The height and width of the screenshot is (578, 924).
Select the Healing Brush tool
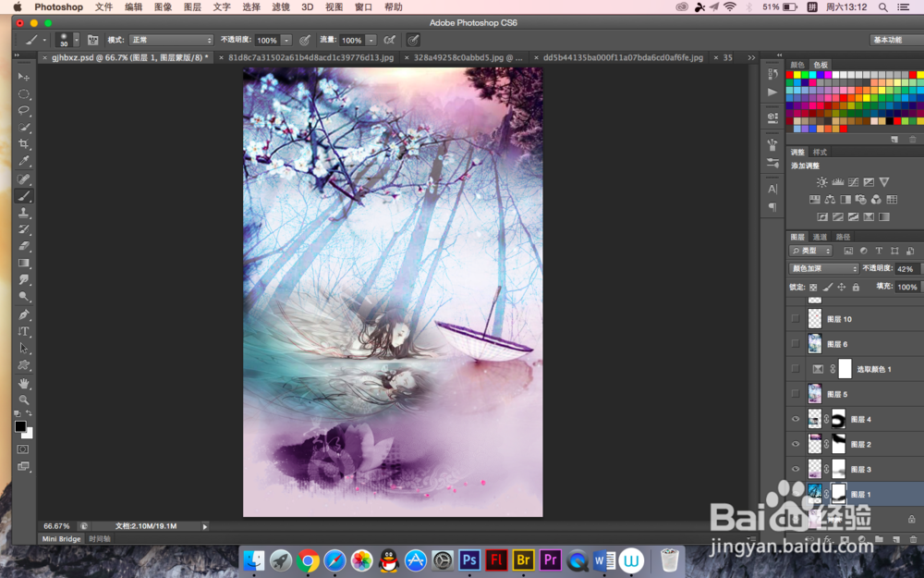(24, 179)
